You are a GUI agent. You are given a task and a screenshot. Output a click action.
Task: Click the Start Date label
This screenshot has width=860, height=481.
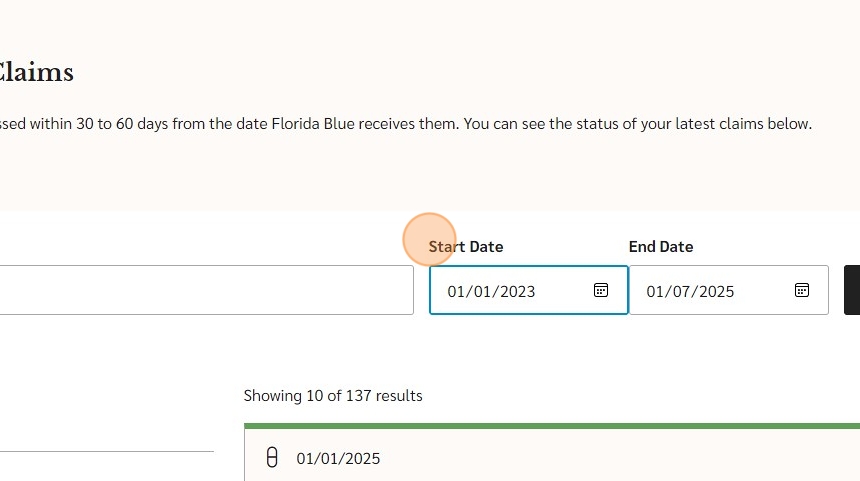pos(466,247)
